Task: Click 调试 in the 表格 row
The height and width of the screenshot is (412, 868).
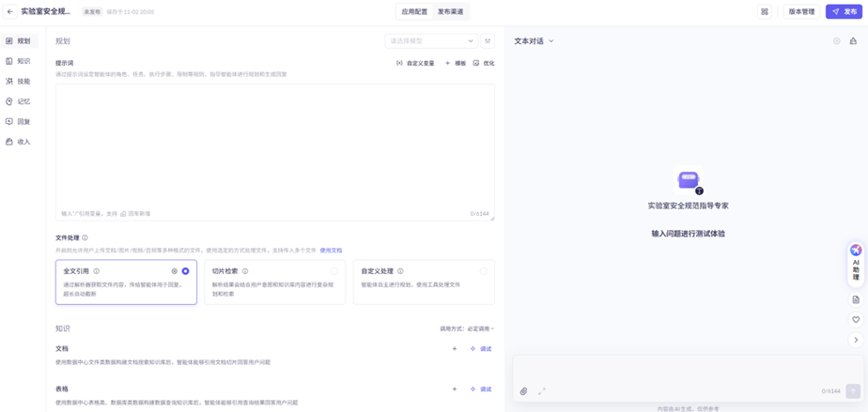Action: (481, 389)
